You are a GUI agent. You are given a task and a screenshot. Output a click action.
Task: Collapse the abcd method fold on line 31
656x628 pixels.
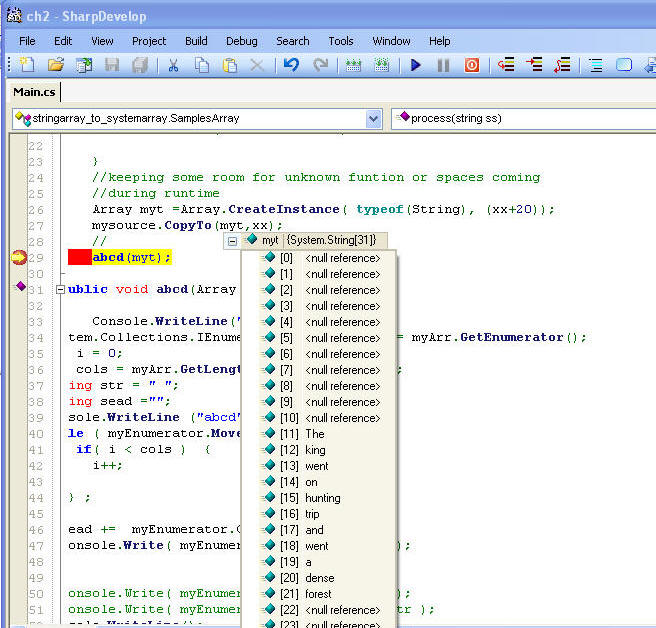[60, 290]
